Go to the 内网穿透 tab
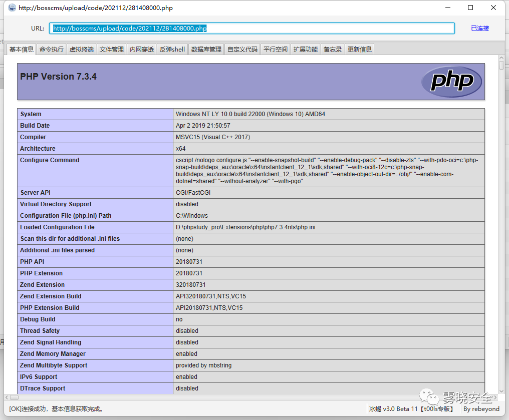 (142, 49)
